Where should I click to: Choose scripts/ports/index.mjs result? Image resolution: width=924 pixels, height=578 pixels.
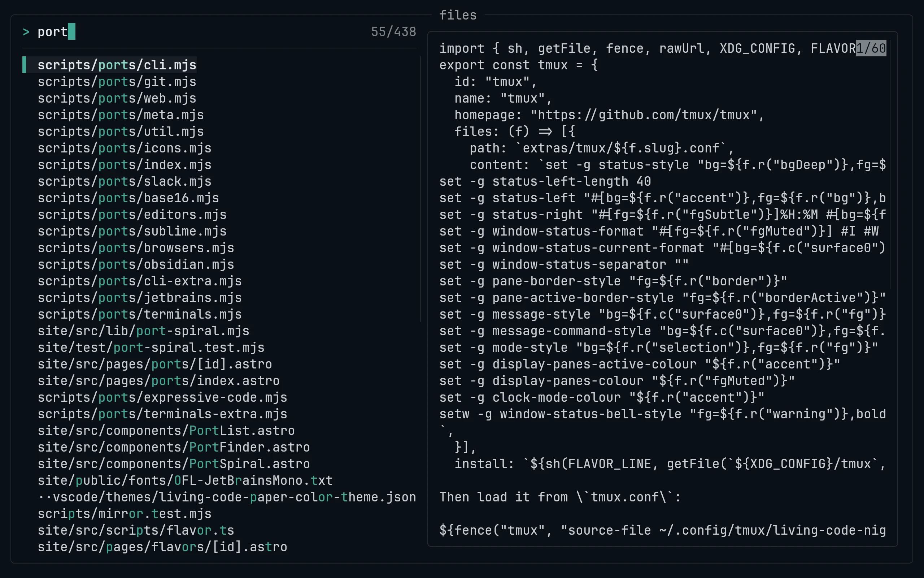pyautogui.click(x=125, y=165)
